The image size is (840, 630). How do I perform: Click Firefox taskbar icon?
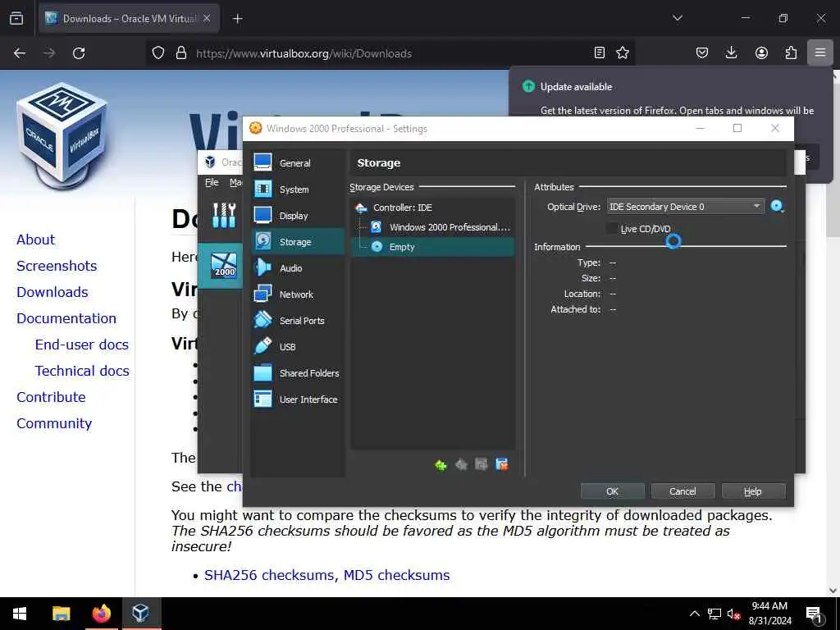click(x=101, y=614)
